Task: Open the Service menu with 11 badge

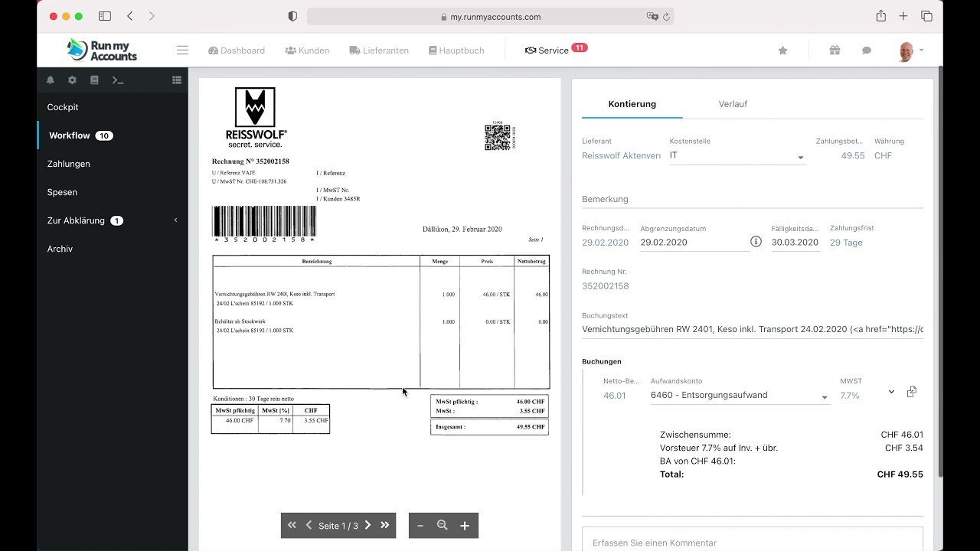Action: coord(556,50)
